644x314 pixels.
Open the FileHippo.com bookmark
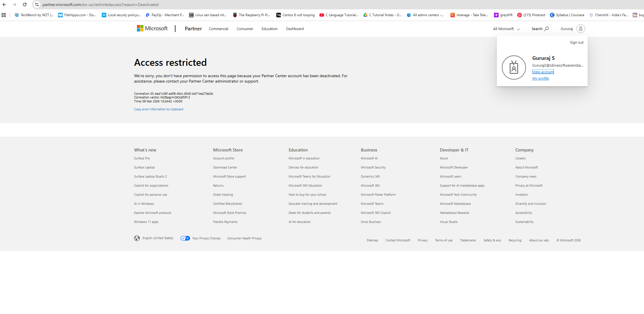[77, 15]
